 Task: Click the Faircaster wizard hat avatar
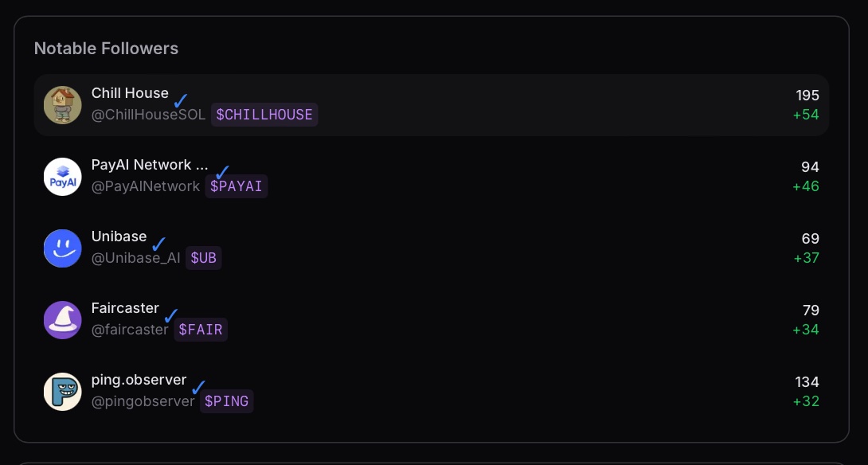coord(62,320)
